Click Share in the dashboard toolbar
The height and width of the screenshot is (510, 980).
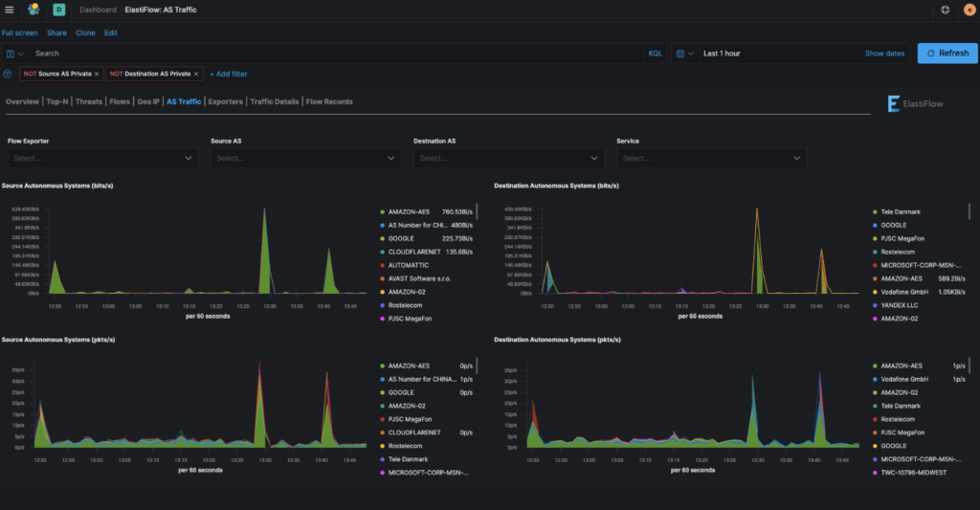(56, 33)
